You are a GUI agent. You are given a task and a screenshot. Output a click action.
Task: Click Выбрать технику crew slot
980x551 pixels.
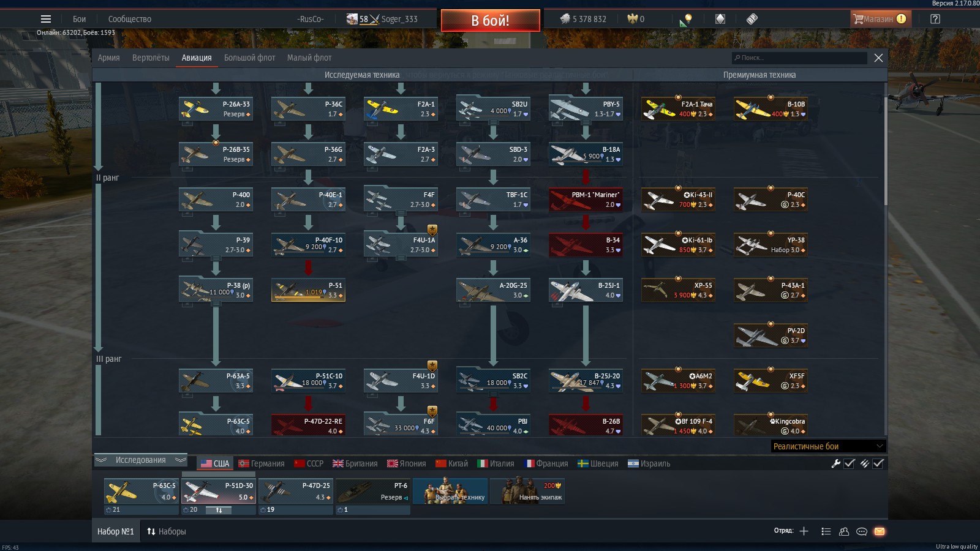(450, 490)
